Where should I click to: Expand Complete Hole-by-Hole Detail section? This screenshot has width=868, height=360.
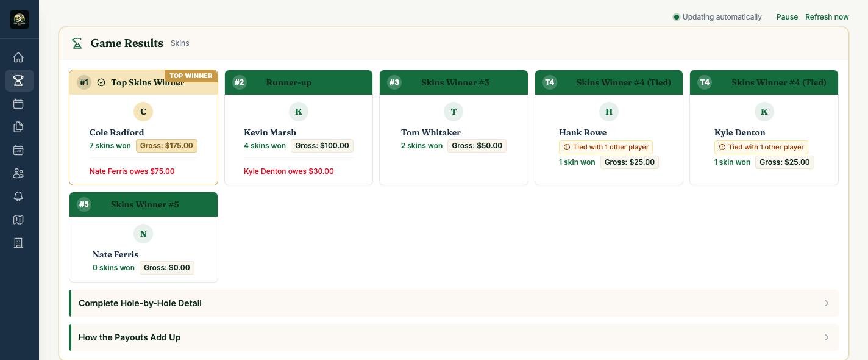tap(454, 303)
